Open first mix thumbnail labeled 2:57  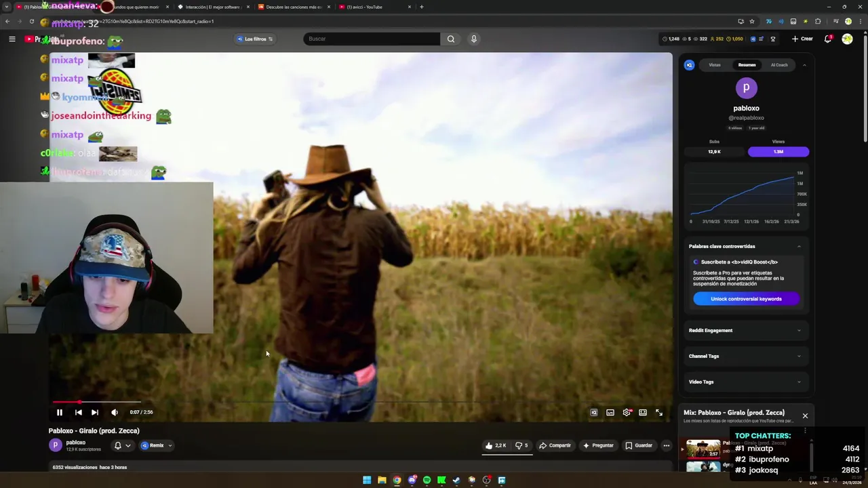703,449
